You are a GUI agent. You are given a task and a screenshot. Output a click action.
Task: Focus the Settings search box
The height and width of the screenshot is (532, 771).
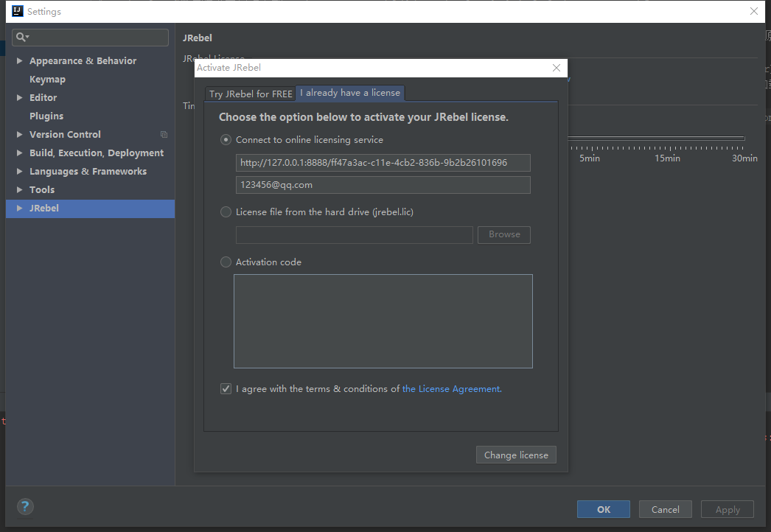pos(90,38)
